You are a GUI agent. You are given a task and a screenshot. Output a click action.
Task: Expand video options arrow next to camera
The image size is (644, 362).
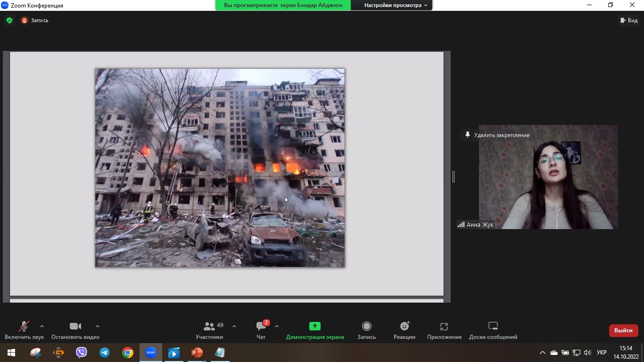pos(98,326)
